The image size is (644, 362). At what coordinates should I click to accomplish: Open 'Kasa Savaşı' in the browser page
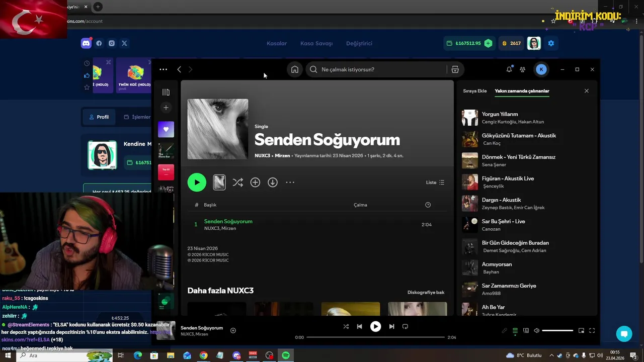(316, 43)
